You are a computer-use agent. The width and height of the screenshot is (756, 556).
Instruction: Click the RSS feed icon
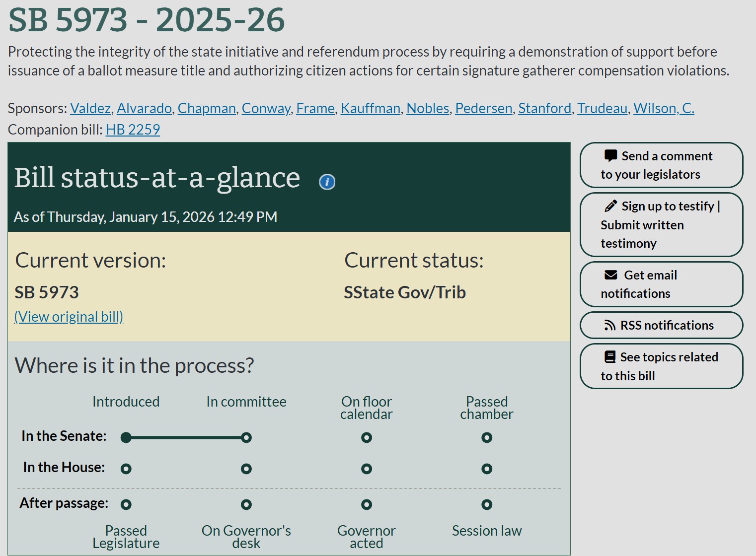609,325
